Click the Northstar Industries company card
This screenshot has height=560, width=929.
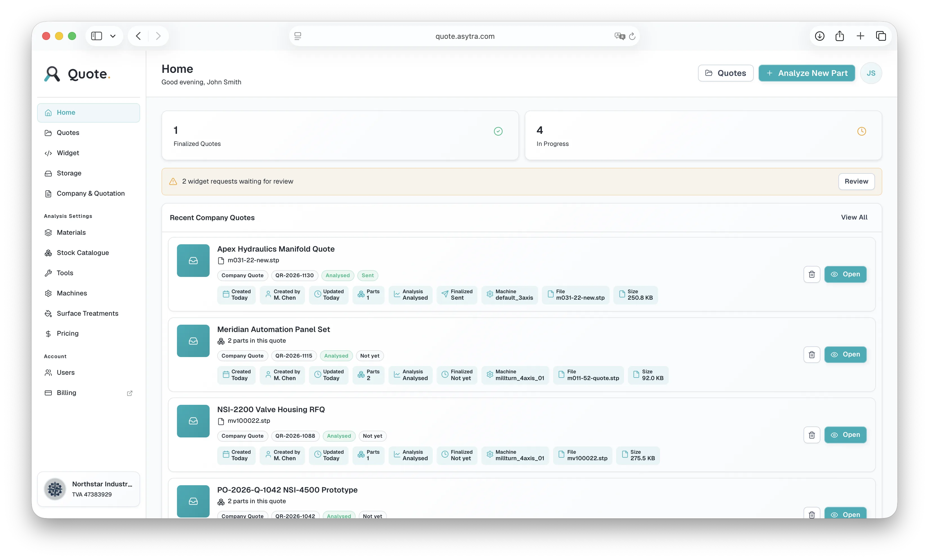coord(88,489)
